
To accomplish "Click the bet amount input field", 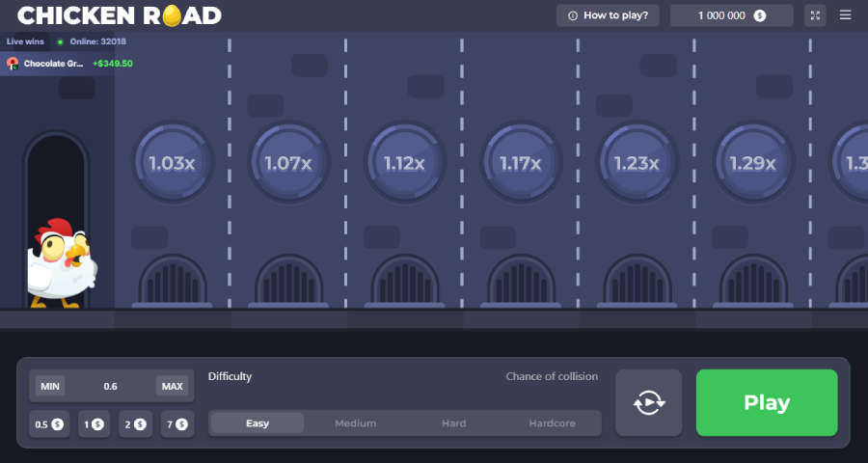I will coord(111,387).
